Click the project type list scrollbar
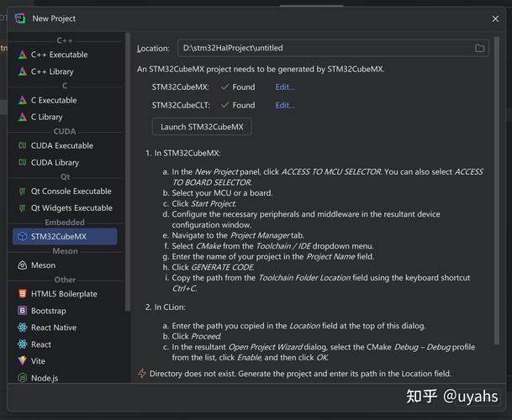The image size is (512, 420). click(128, 171)
